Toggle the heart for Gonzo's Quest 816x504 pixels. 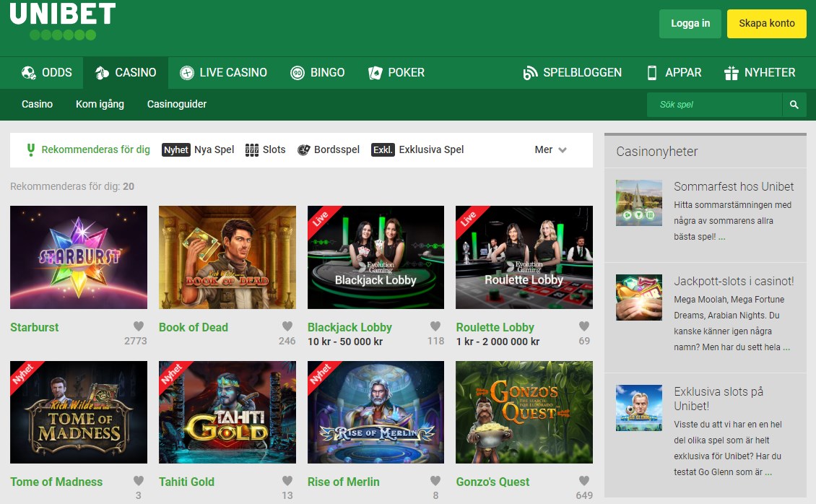click(584, 481)
